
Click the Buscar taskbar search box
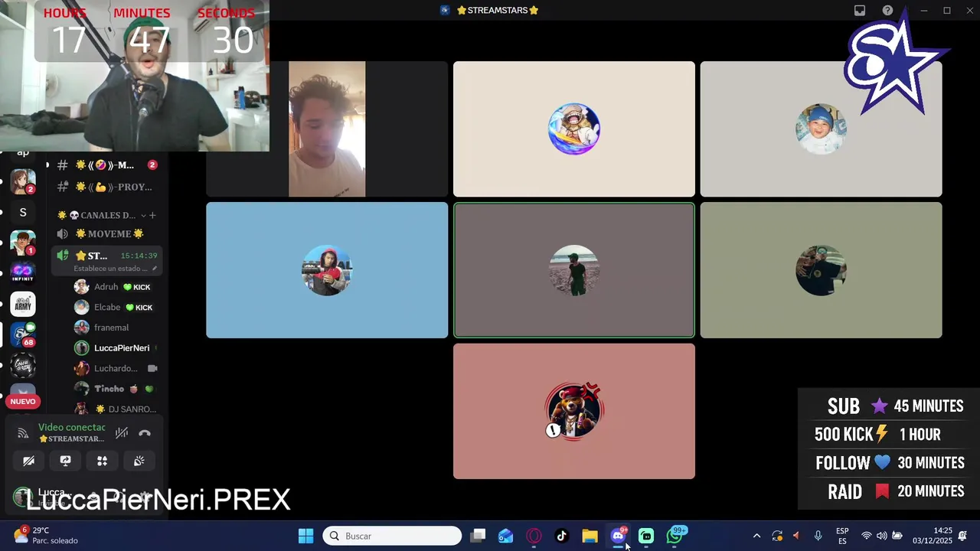[392, 536]
